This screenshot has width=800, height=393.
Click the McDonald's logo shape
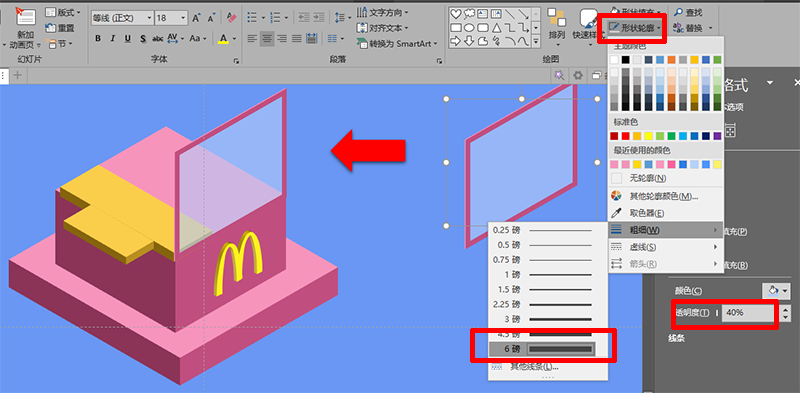tap(239, 263)
